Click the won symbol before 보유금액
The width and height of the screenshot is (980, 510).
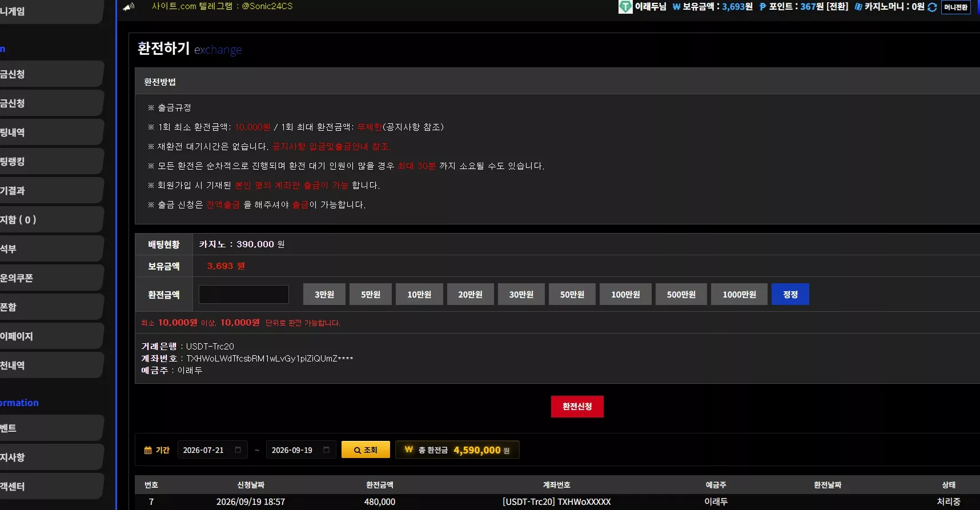pyautogui.click(x=676, y=7)
